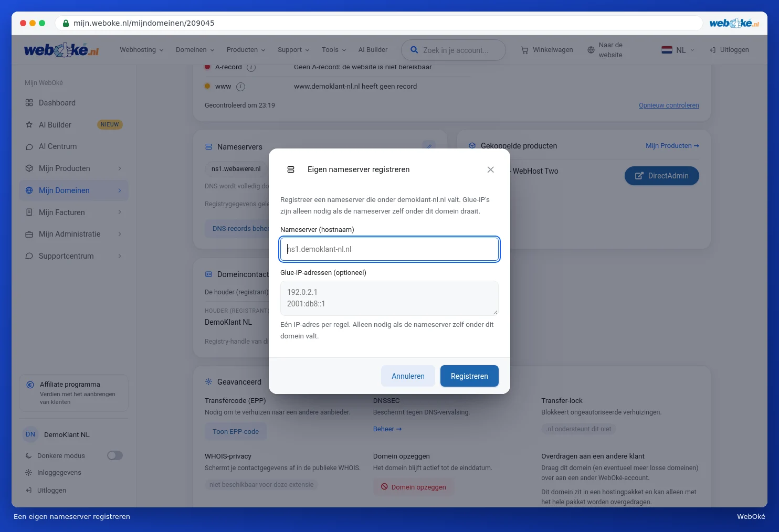Open the Domeinen dropdown menu
The image size is (779, 532).
point(195,50)
